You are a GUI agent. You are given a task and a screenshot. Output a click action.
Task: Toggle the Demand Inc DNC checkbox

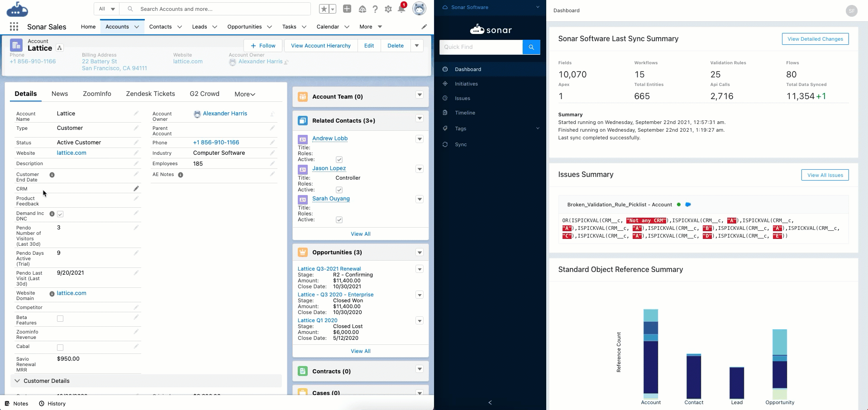click(x=60, y=214)
